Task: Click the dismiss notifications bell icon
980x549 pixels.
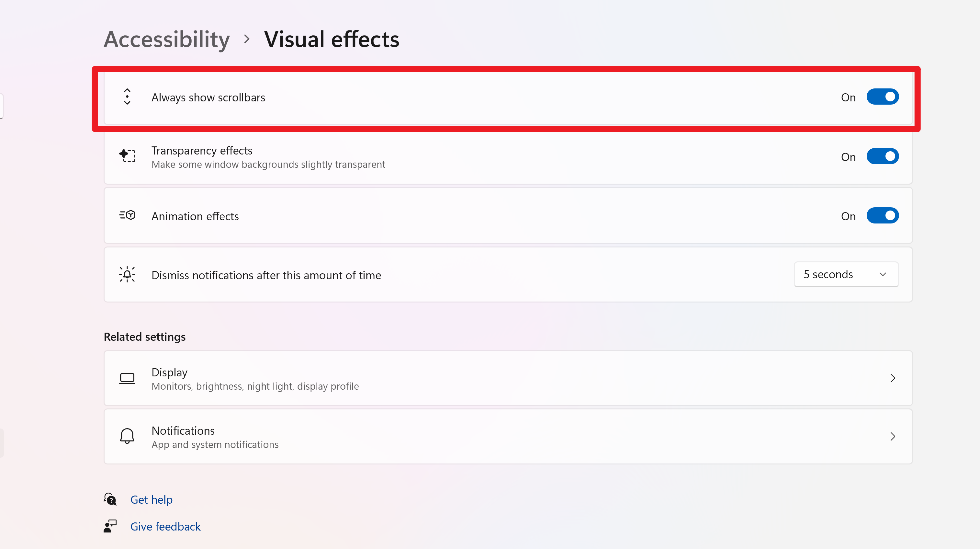Action: (128, 275)
